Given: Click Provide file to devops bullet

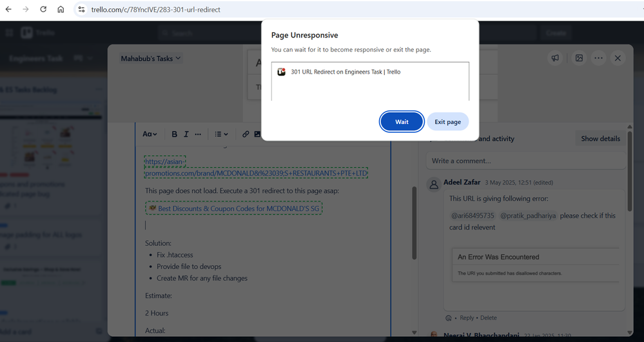Looking at the screenshot, I should click(189, 267).
